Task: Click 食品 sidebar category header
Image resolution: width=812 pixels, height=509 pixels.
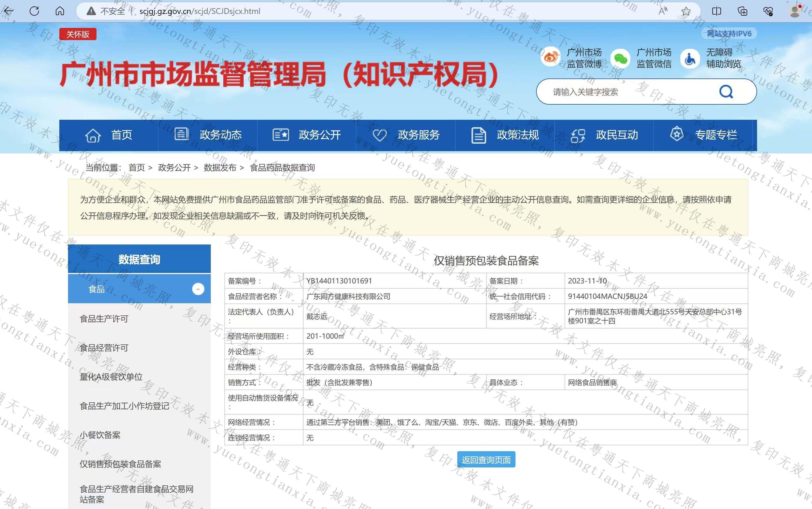Action: 139,289
